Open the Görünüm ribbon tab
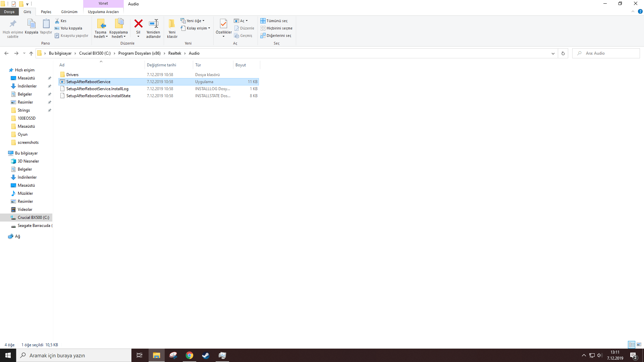The width and height of the screenshot is (644, 362). coord(69,12)
